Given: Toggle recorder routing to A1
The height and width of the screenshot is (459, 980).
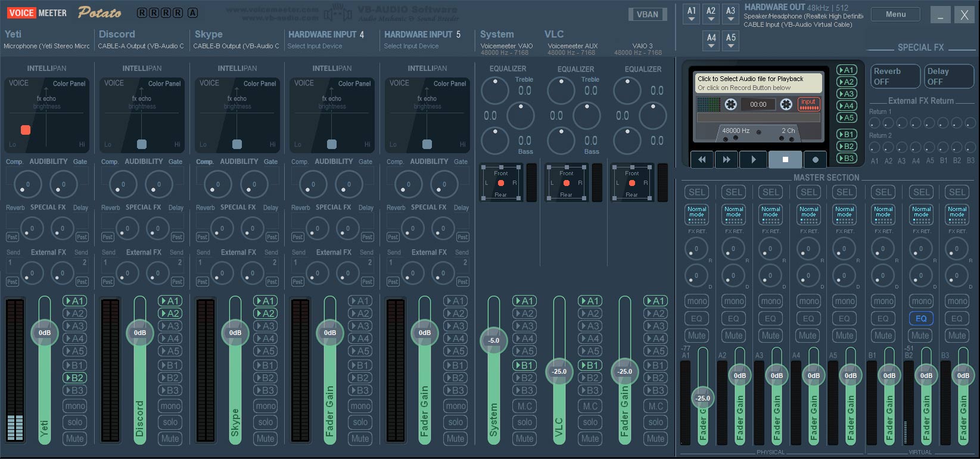Looking at the screenshot, I should tap(847, 70).
